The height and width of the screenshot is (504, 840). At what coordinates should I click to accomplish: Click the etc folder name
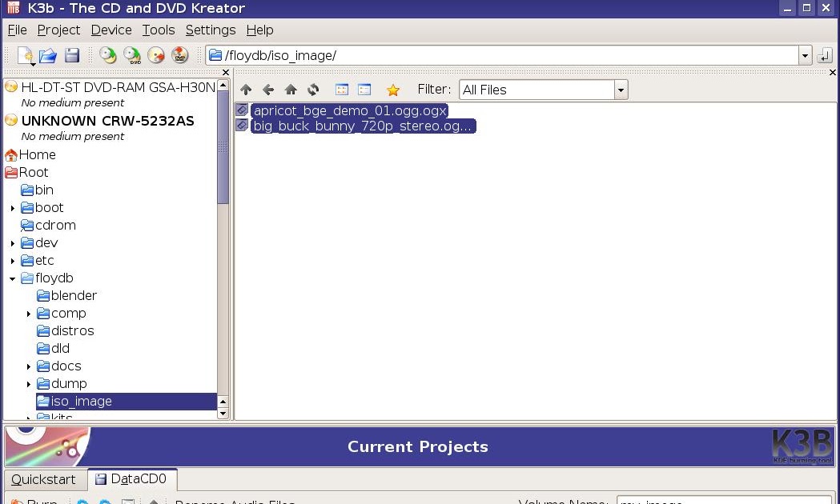click(x=45, y=261)
